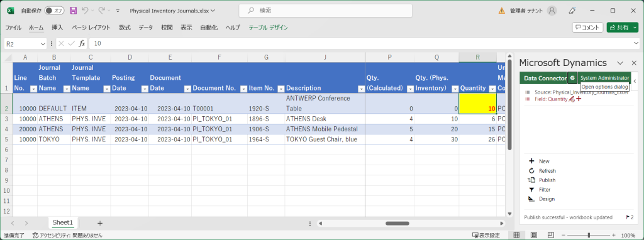Open the Microsoft Dynamics pane options chevron
Screen dimensions: 644x240
(621, 63)
